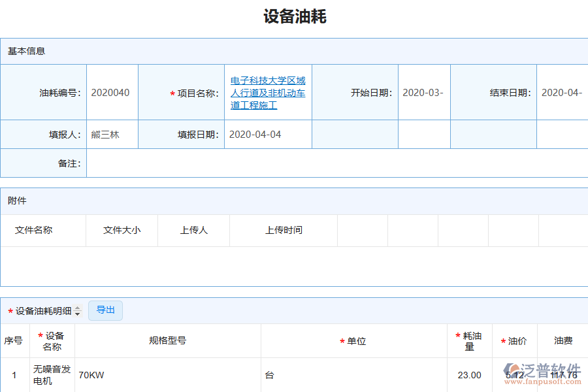This screenshot has height=392, width=588.
Task: Collapse the 基本信息 section header
Action: pos(26,50)
